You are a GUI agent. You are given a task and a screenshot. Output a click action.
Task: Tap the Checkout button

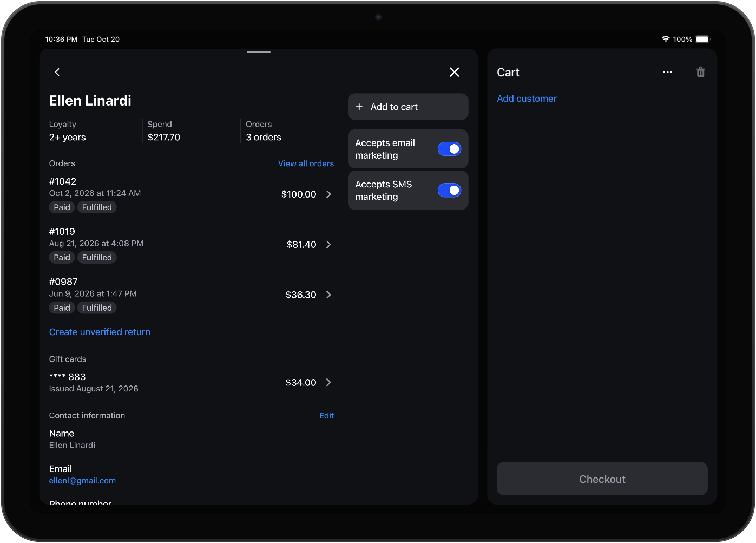pos(602,479)
